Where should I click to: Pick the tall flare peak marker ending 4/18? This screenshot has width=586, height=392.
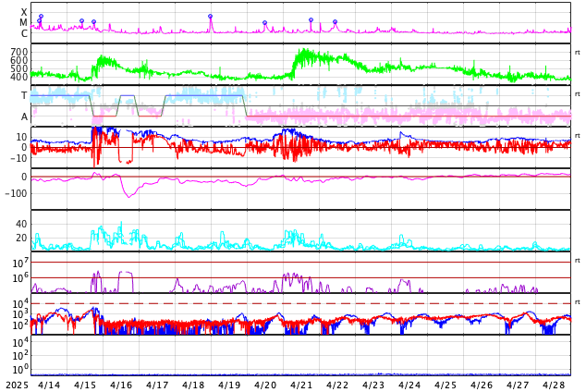tap(211, 16)
